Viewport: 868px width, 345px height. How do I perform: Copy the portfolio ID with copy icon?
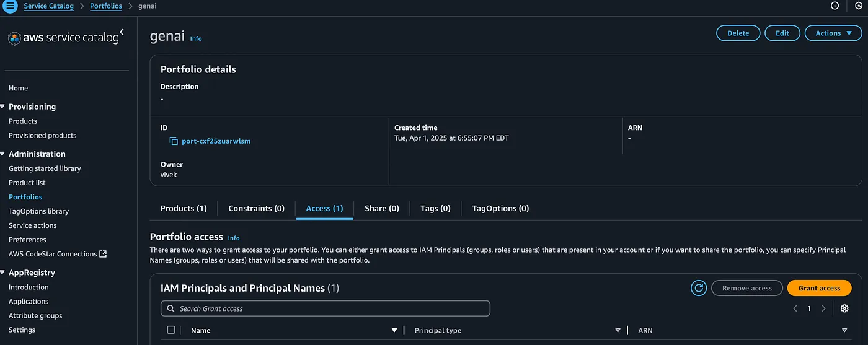[174, 141]
